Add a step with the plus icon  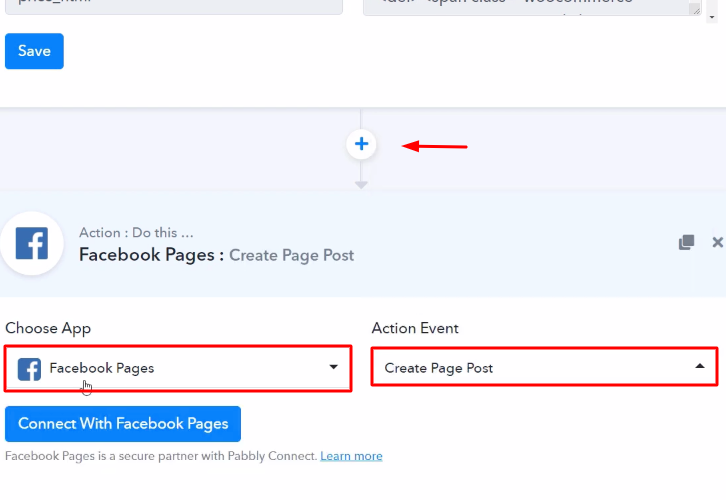(361, 144)
